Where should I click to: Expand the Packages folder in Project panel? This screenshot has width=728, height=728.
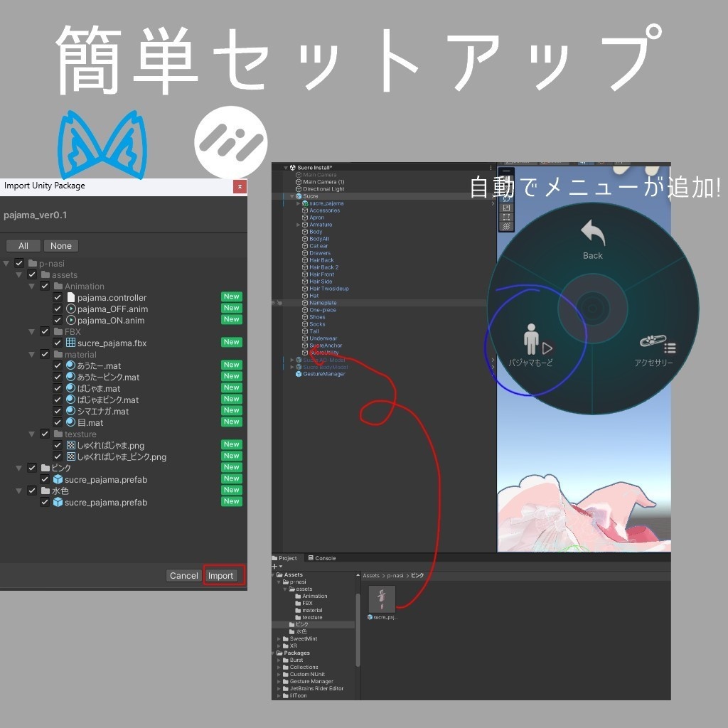point(274,653)
